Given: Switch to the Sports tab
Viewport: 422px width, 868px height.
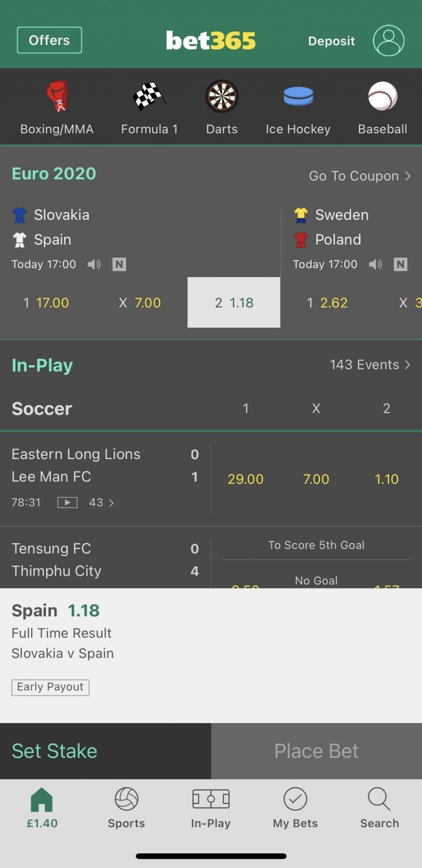Looking at the screenshot, I should point(127,808).
